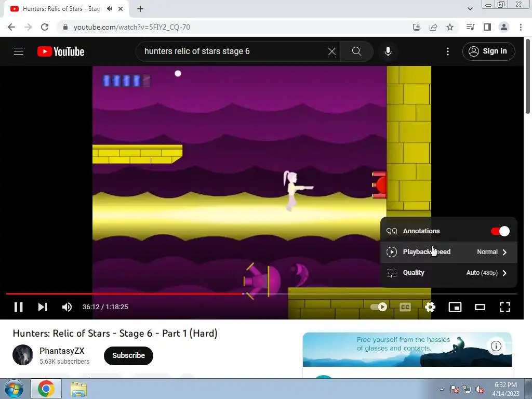Screen dimensions: 532x399
Task: Clear the search query with the X
Action: (x=332, y=51)
